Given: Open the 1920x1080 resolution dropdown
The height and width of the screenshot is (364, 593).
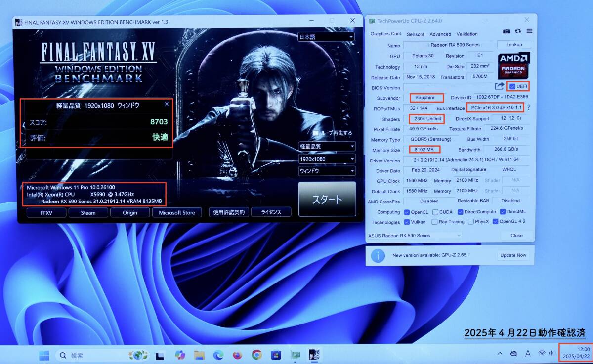Looking at the screenshot, I should [x=326, y=159].
